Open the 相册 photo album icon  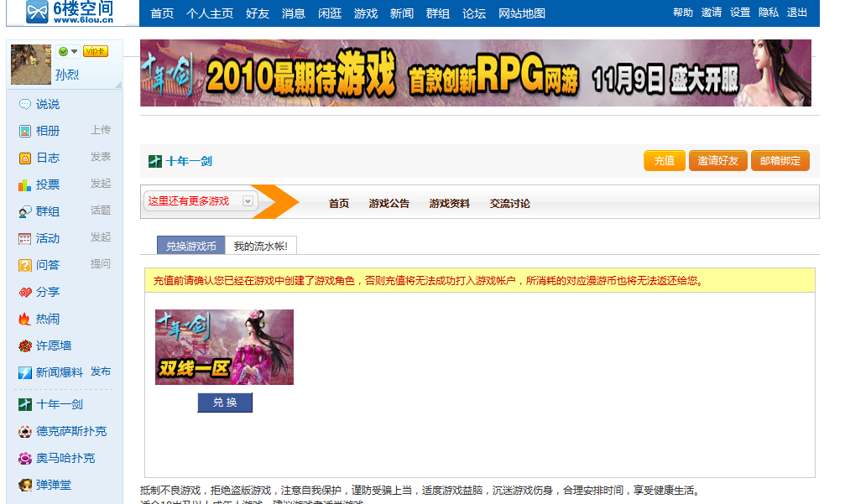[x=25, y=132]
